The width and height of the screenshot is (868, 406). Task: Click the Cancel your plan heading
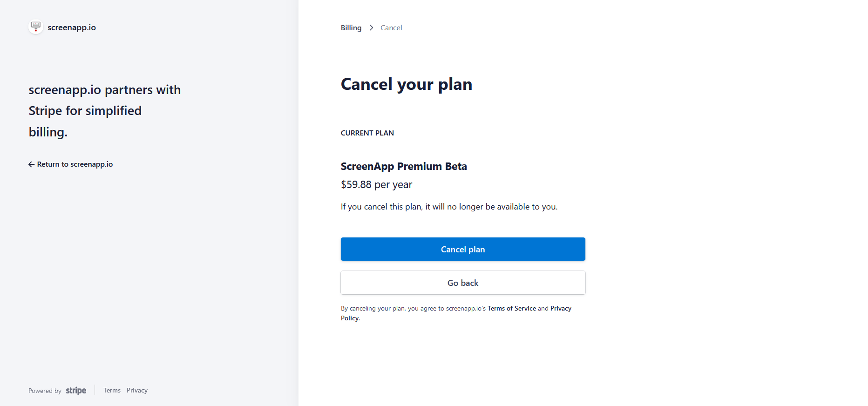tap(406, 84)
